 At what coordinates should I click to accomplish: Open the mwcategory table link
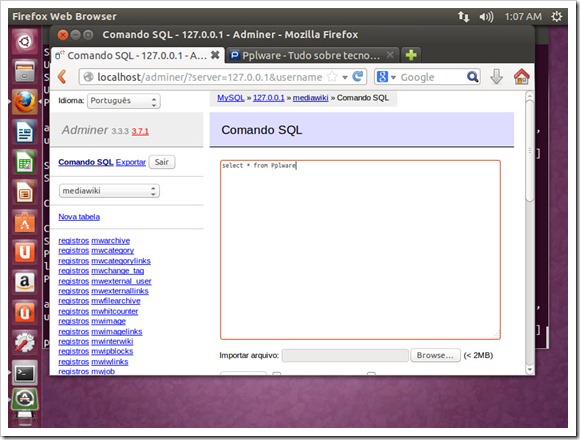coord(112,251)
